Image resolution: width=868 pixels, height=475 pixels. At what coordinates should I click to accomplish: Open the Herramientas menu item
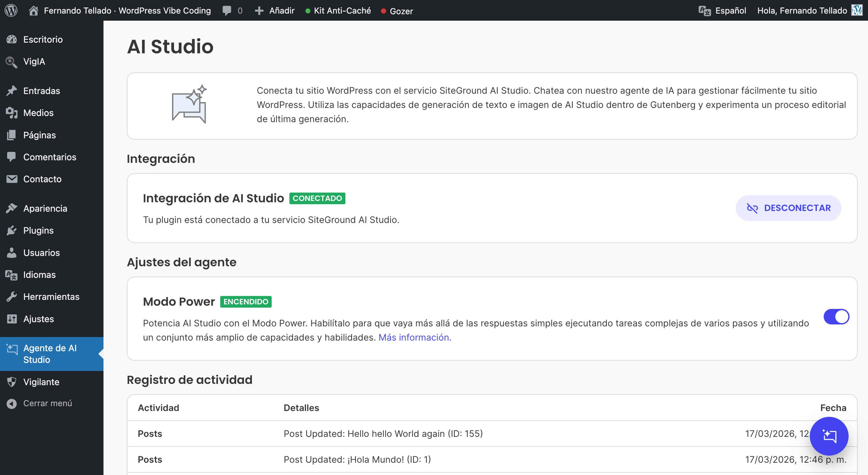(x=51, y=297)
